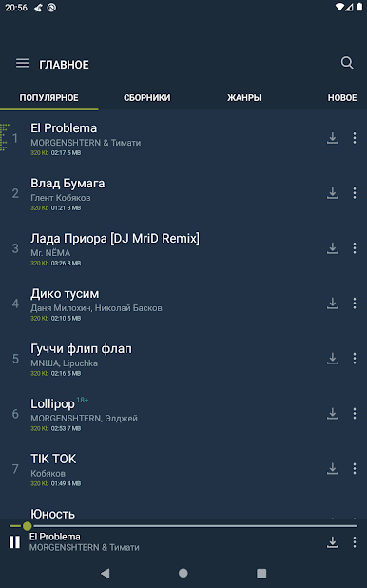Play Гуччи флип флап by MNША
The width and height of the screenshot is (367, 588).
pos(168,359)
